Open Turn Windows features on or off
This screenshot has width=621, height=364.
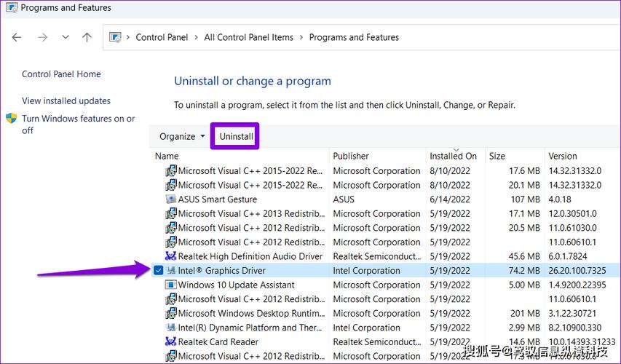[78, 124]
